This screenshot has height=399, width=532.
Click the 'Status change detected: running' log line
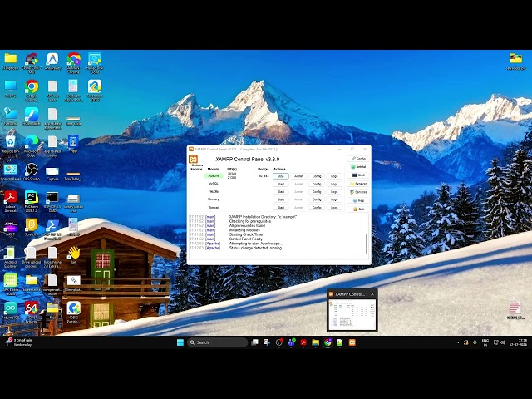pyautogui.click(x=255, y=248)
